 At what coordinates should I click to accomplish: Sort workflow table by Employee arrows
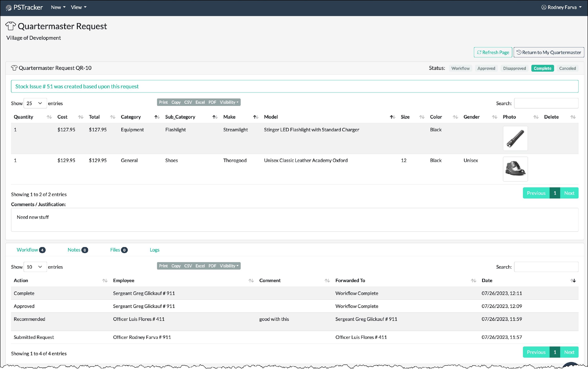(251, 281)
